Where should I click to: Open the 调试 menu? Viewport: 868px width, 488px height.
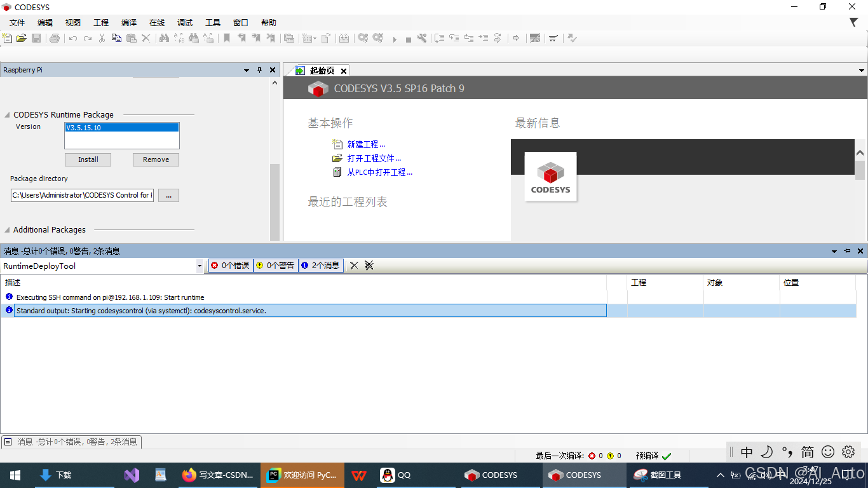click(x=185, y=23)
